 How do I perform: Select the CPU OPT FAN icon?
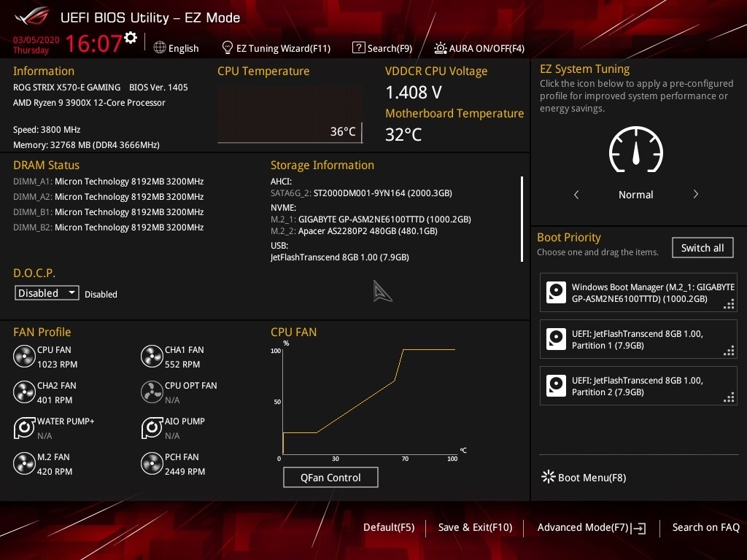pyautogui.click(x=152, y=392)
